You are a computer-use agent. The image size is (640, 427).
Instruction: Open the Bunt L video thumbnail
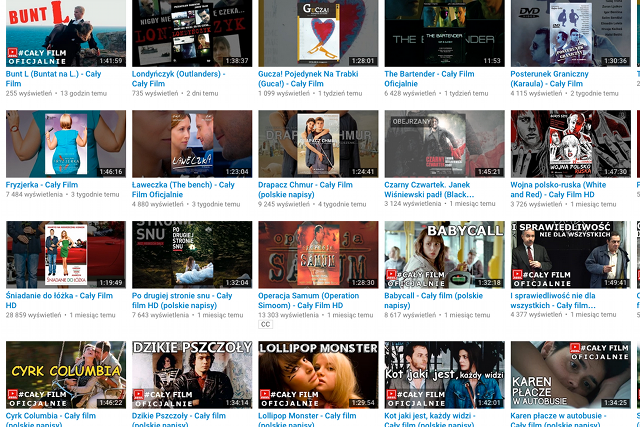(x=66, y=33)
